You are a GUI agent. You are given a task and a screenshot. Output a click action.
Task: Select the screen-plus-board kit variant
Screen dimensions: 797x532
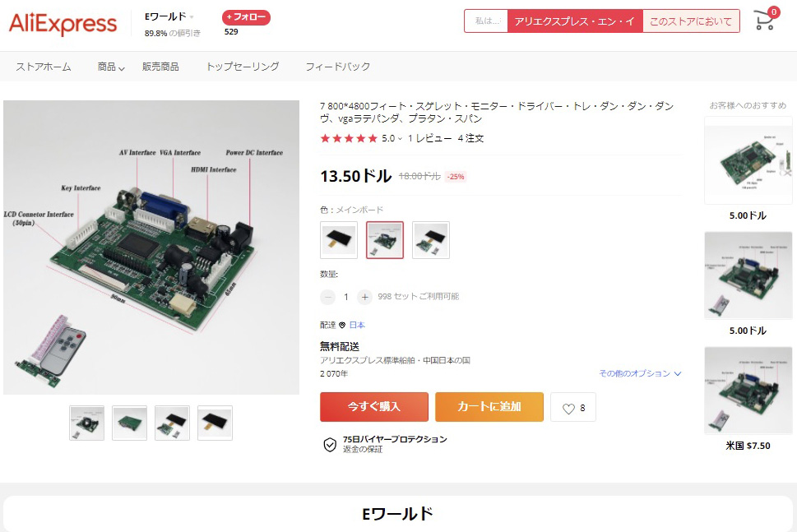[x=430, y=240]
